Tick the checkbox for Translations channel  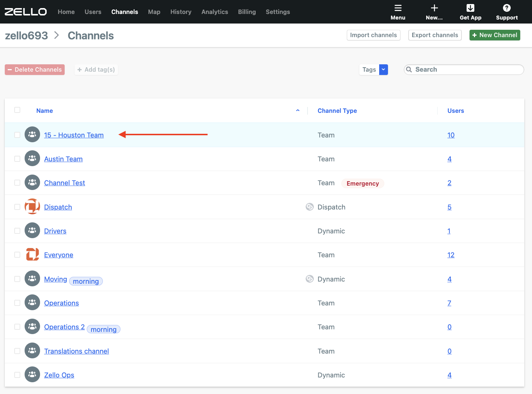17,351
